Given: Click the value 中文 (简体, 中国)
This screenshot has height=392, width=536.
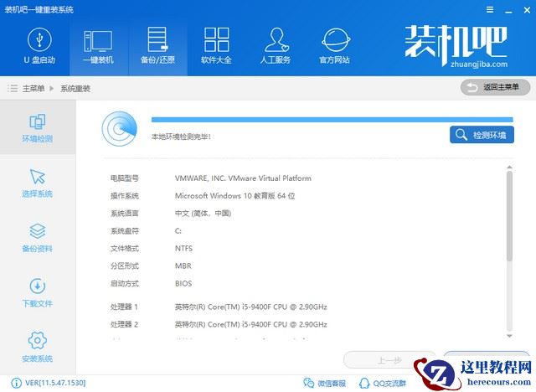Looking at the screenshot, I should pos(203,214).
